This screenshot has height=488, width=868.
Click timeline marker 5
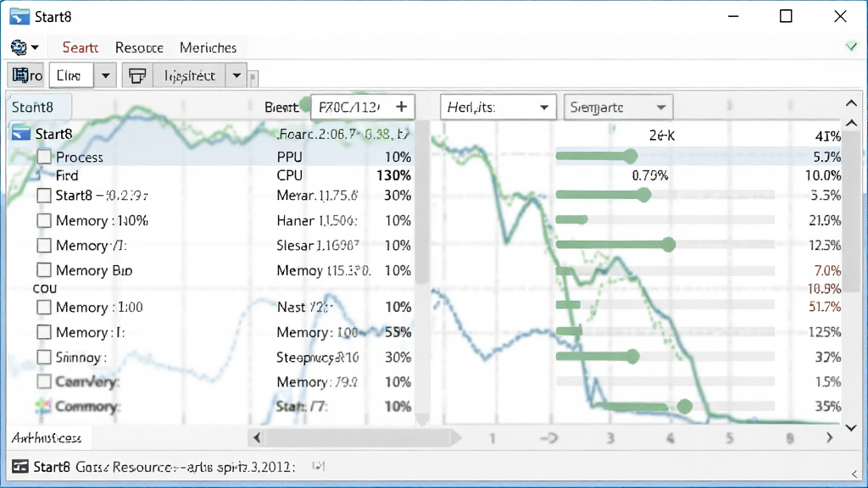730,438
